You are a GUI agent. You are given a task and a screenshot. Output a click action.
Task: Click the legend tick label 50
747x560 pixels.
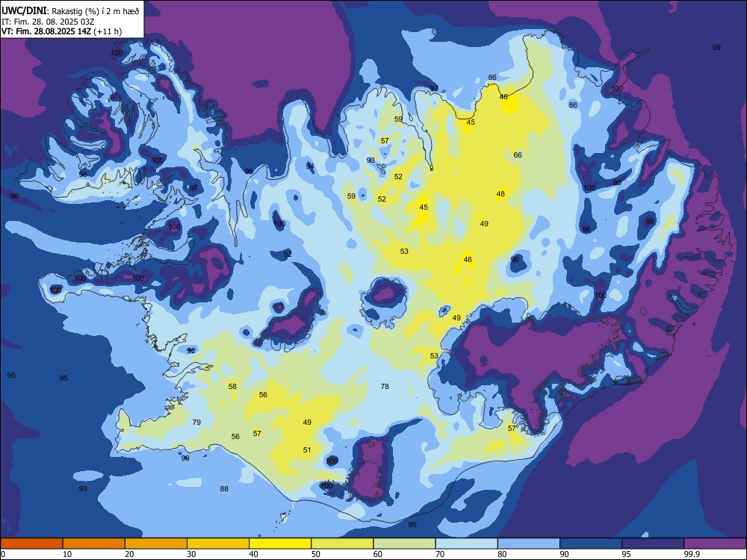point(316,554)
